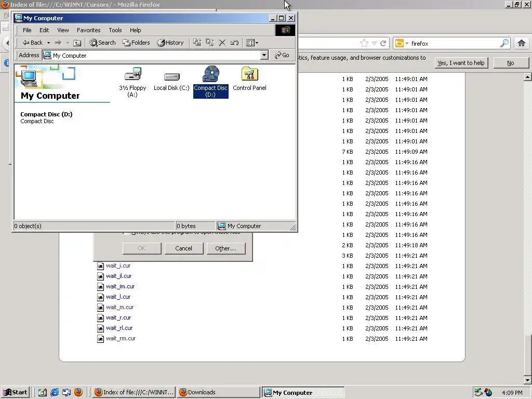Click the Other... button in dialog
Viewport: 532px width, 399px height.
225,248
